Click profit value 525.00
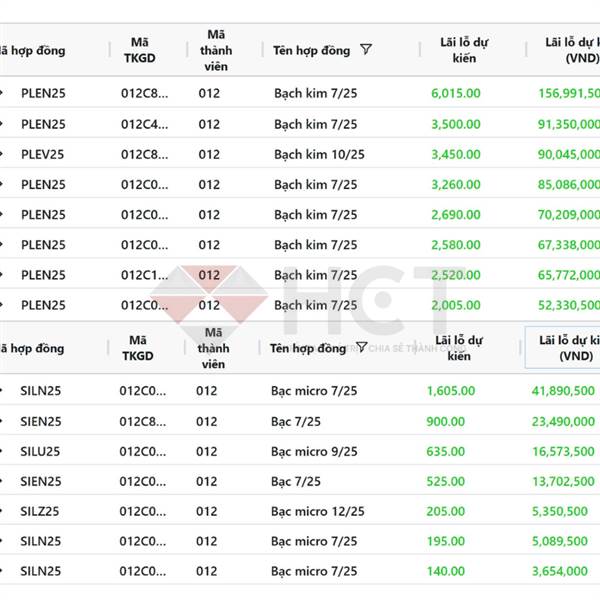 click(x=445, y=481)
